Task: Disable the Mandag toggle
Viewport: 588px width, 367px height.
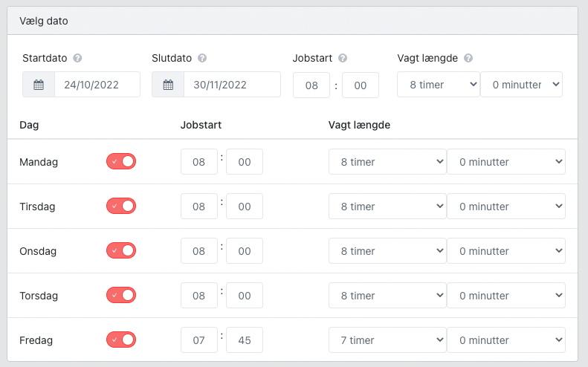Action: (121, 161)
